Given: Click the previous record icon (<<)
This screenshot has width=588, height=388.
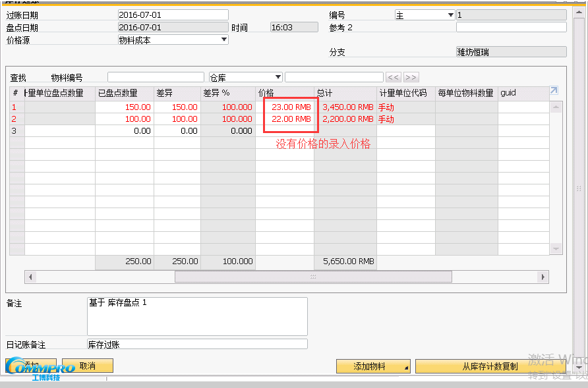Looking at the screenshot, I should click(x=394, y=77).
